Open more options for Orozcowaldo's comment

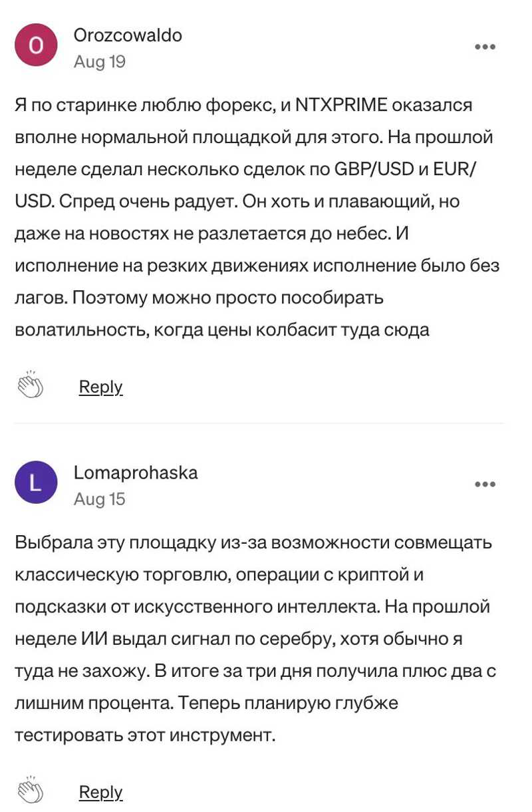[x=485, y=47]
